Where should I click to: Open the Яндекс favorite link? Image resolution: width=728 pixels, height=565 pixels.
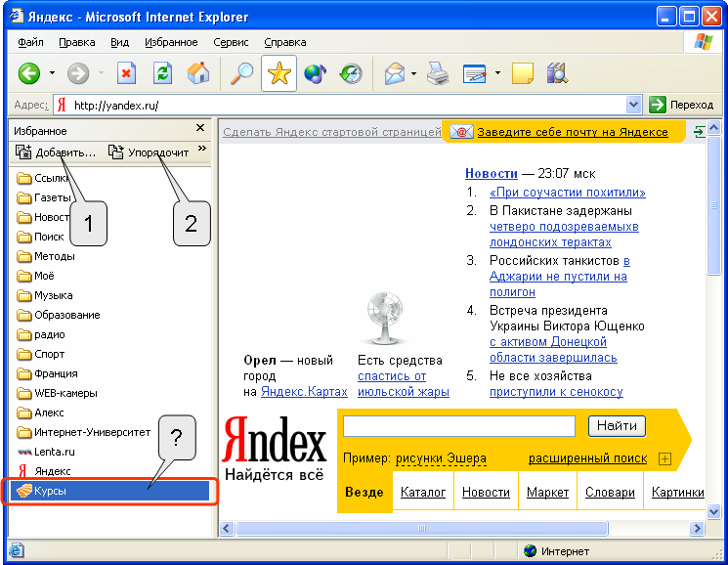[x=44, y=471]
